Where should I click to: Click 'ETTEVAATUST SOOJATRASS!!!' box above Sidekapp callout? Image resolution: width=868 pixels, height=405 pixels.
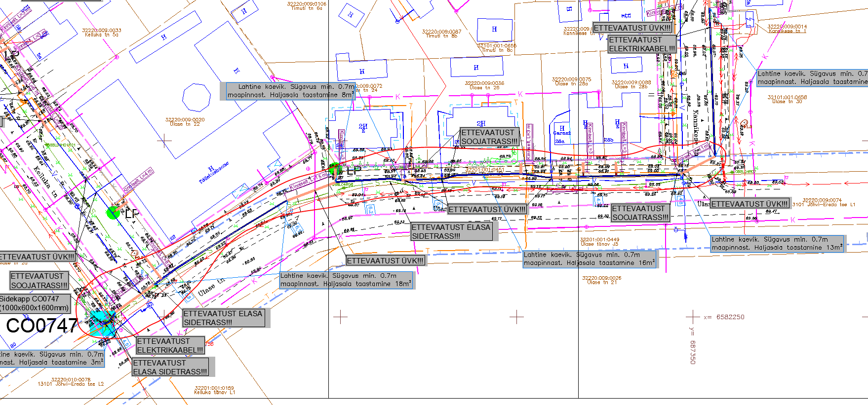tap(39, 281)
